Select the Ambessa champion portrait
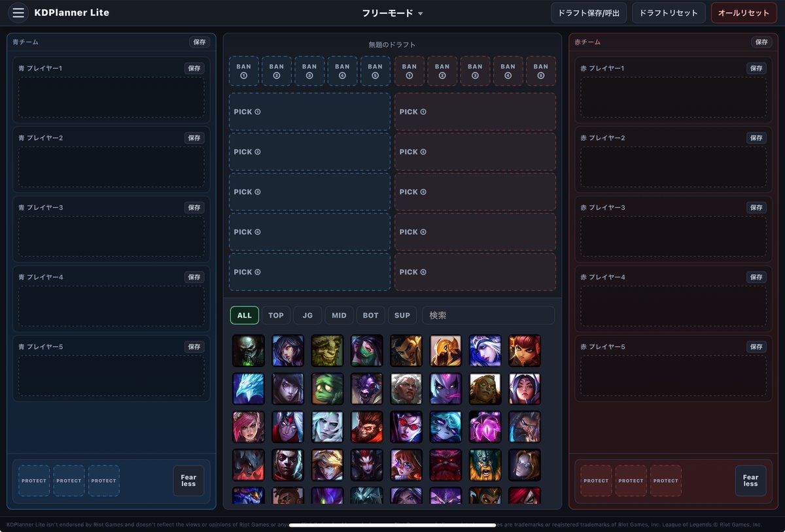Image resolution: width=785 pixels, height=532 pixels. 406,389
